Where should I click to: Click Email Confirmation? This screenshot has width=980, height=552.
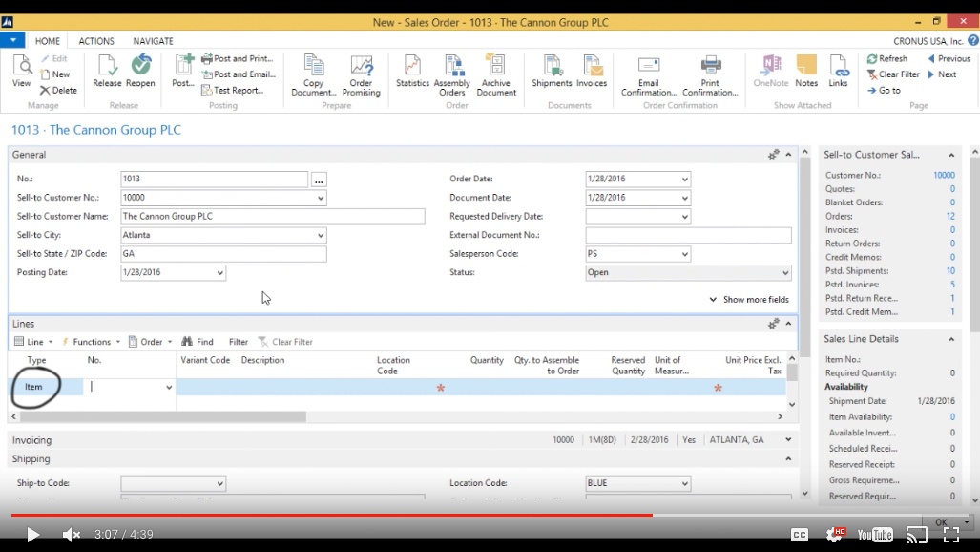[x=649, y=75]
